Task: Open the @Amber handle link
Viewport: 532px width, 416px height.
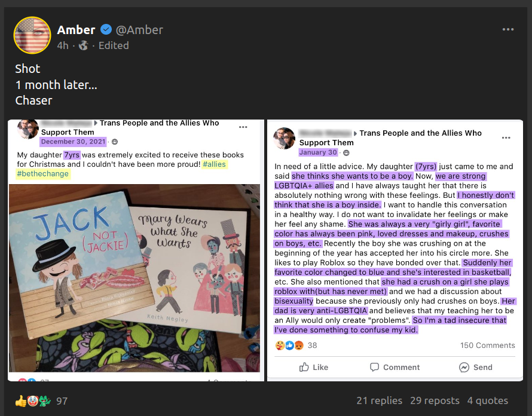Action: pos(139,30)
